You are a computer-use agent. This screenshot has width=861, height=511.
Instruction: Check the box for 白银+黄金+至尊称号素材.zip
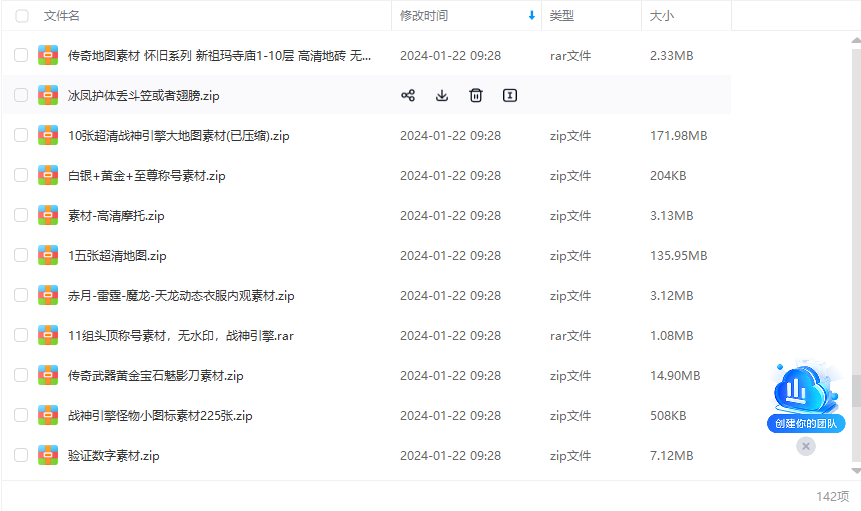[x=21, y=175]
